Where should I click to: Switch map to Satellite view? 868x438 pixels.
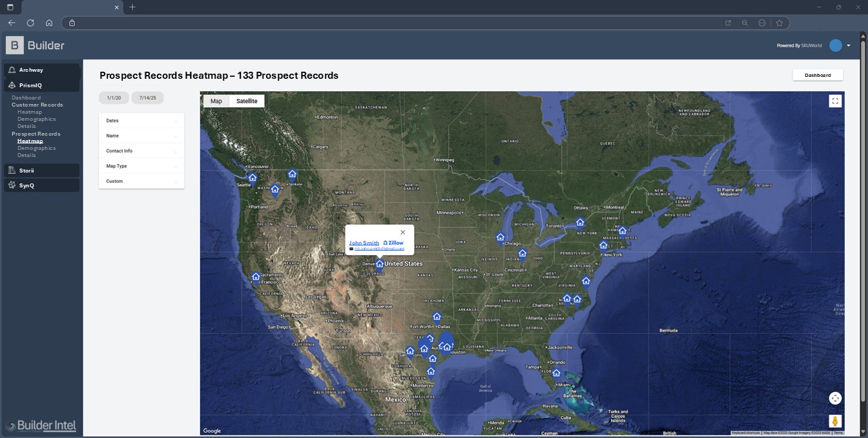coord(247,101)
